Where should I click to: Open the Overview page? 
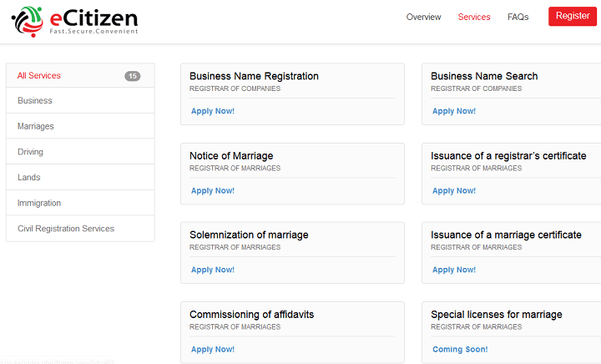(x=423, y=17)
